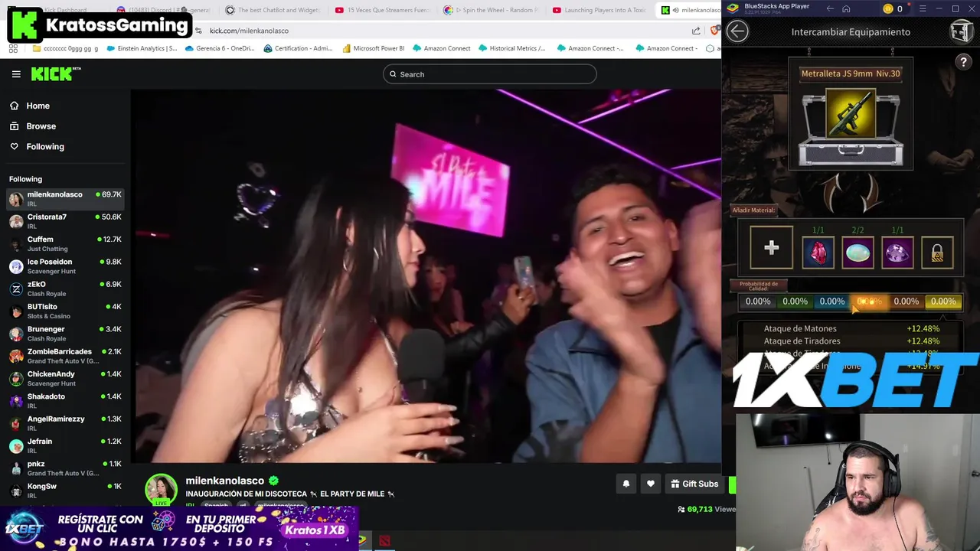
Task: Toggle stream notifications bell
Action: 626,484
